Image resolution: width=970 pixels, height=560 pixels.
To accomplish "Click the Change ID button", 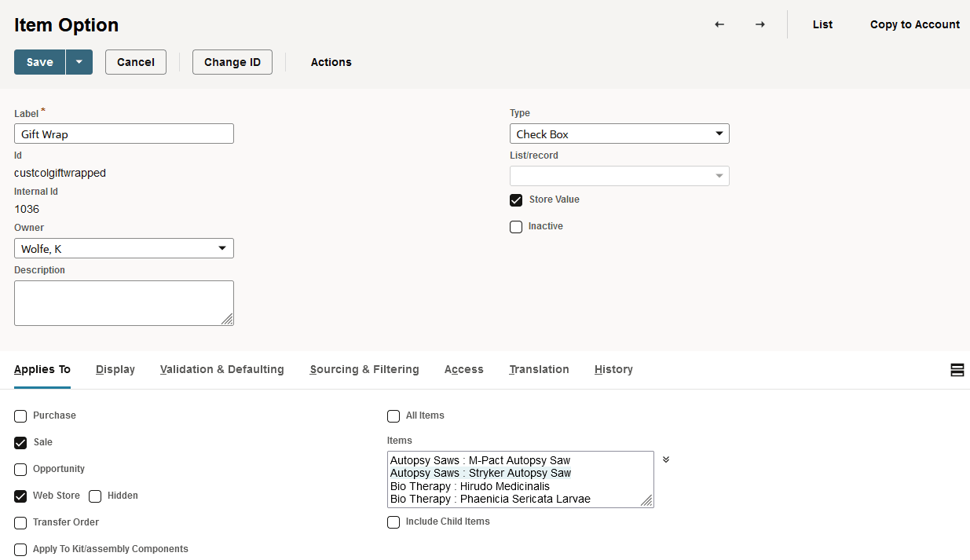I will (232, 62).
